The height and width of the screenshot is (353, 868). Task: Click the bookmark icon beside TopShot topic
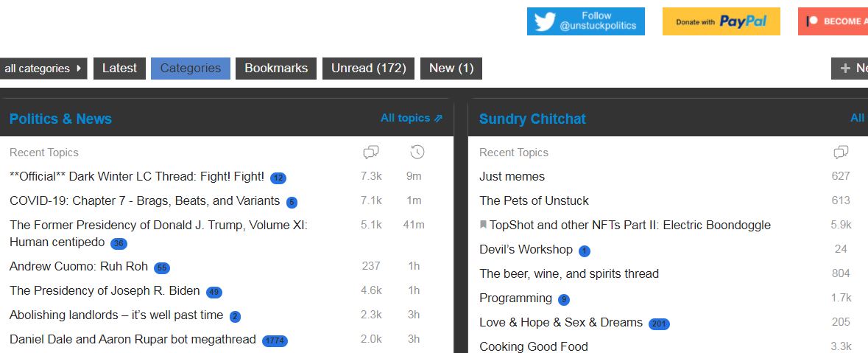point(483,225)
